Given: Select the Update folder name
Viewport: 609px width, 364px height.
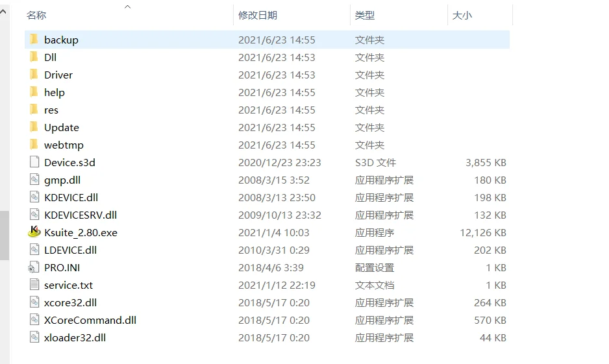Looking at the screenshot, I should pyautogui.click(x=62, y=128).
